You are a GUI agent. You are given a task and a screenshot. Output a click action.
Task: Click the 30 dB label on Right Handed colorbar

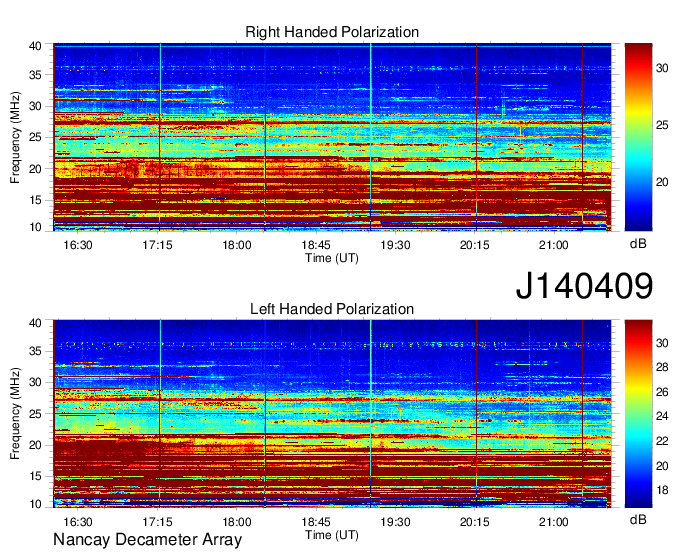click(662, 68)
